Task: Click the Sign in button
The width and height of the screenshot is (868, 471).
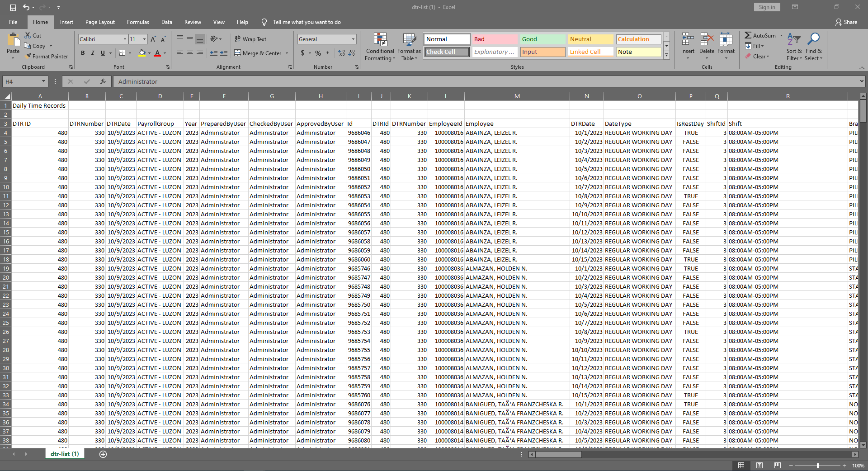Action: pos(767,7)
